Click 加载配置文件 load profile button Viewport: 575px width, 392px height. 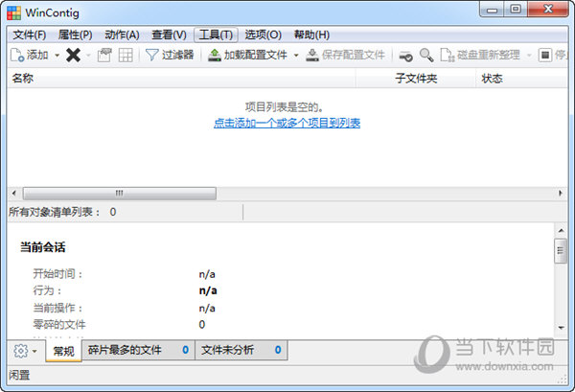click(x=248, y=56)
